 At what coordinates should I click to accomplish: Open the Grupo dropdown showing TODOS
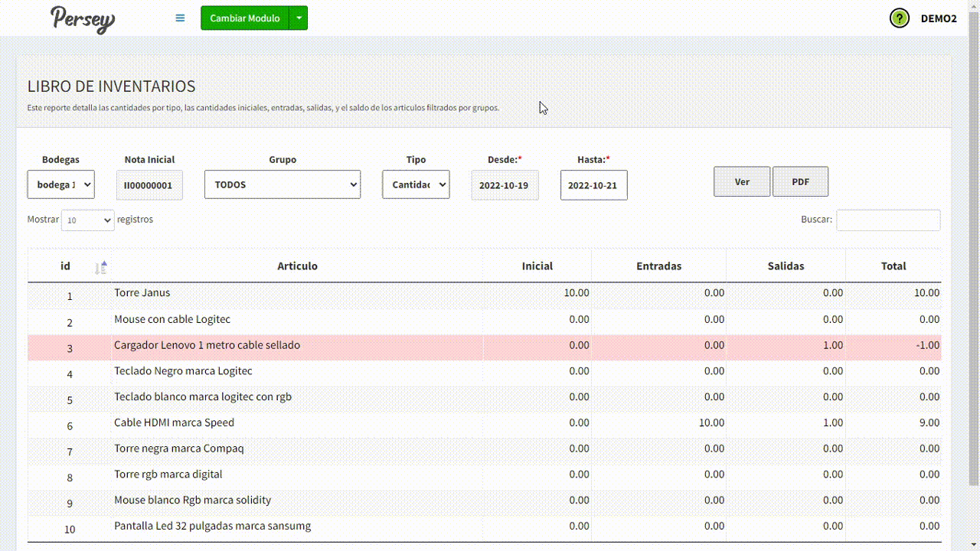point(283,184)
